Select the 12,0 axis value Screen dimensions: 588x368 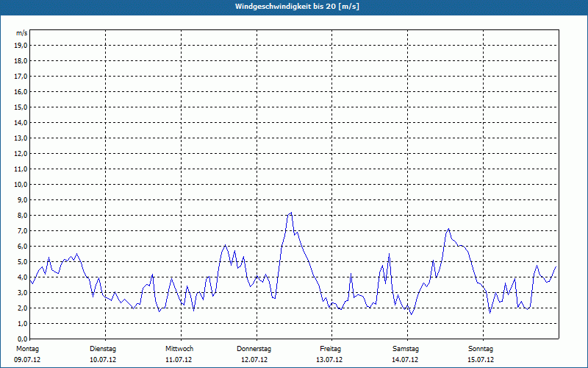[x=21, y=154]
